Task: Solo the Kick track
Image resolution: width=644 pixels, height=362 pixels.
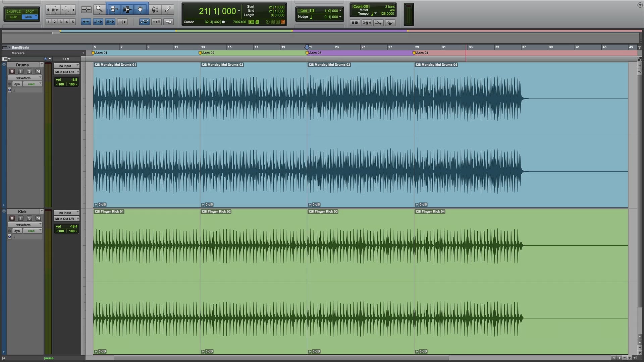Action: coord(30,218)
